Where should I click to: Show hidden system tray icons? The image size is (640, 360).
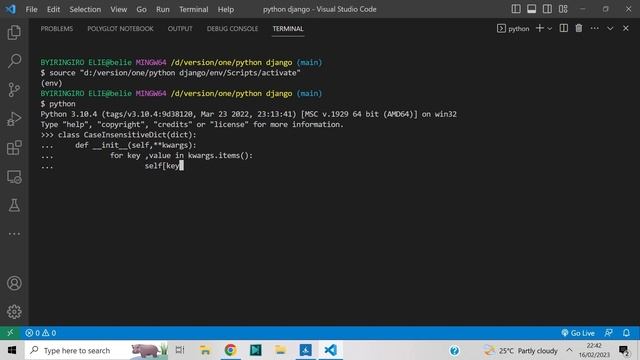point(569,350)
